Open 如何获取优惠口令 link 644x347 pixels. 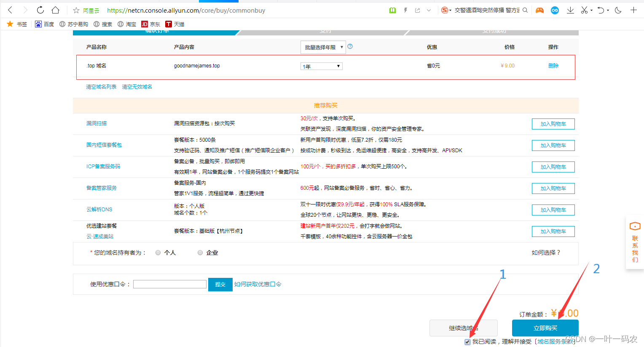[x=258, y=285]
